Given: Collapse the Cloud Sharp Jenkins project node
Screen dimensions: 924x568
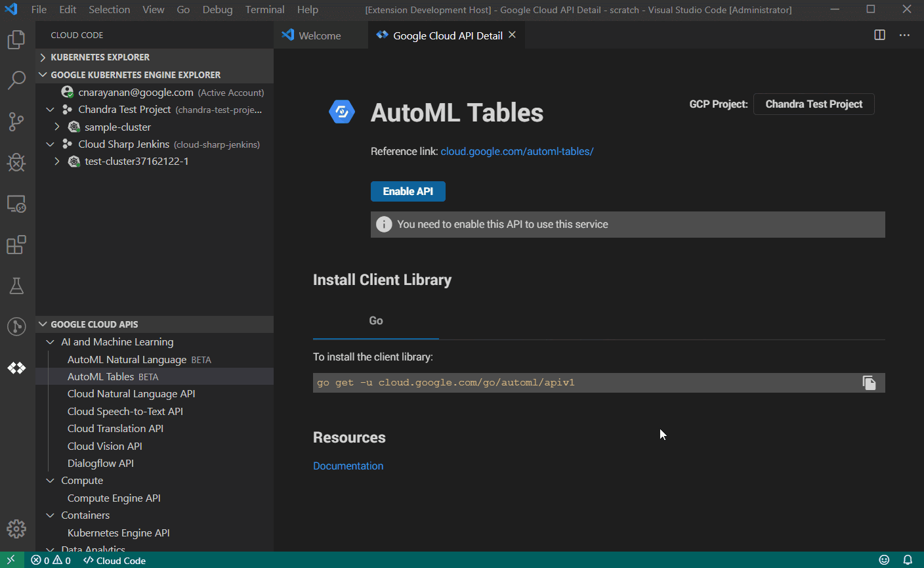Looking at the screenshot, I should click(x=50, y=144).
